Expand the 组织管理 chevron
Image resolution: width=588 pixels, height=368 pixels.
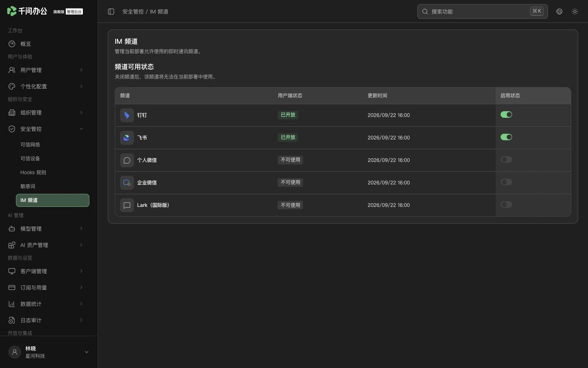(81, 112)
